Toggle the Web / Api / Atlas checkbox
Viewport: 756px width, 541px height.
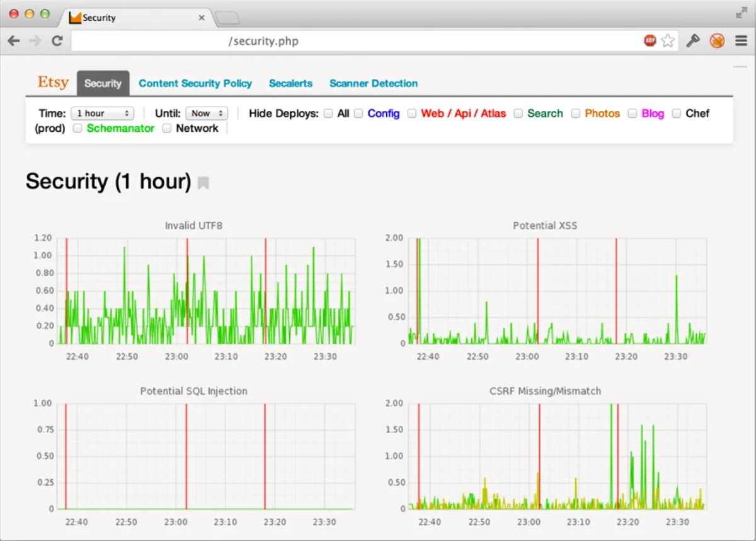(x=412, y=113)
